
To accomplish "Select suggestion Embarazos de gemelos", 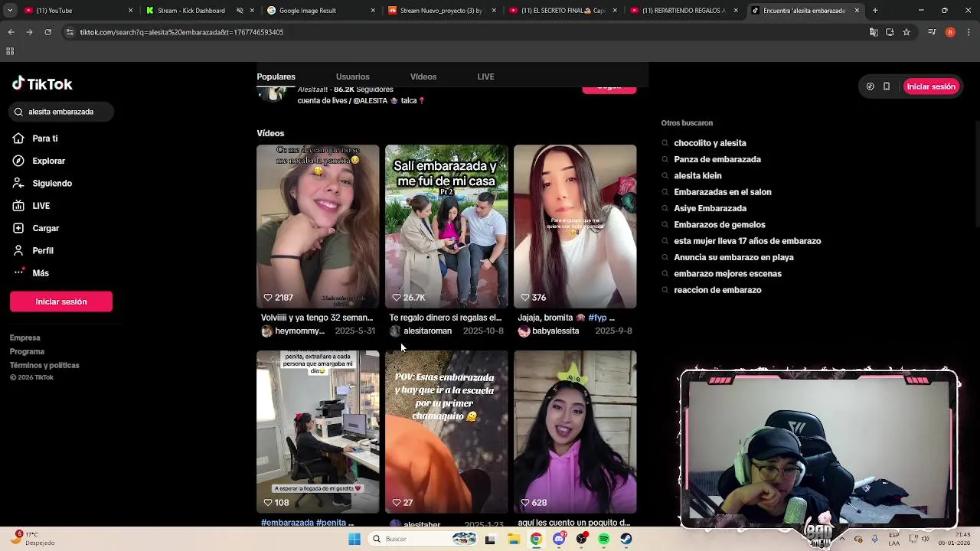I will 720,225.
